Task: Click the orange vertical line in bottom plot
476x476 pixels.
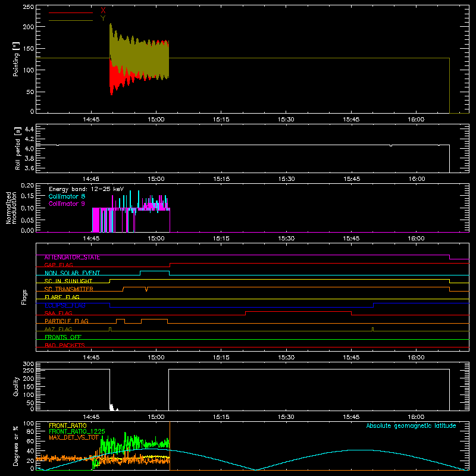Action: click(x=170, y=446)
